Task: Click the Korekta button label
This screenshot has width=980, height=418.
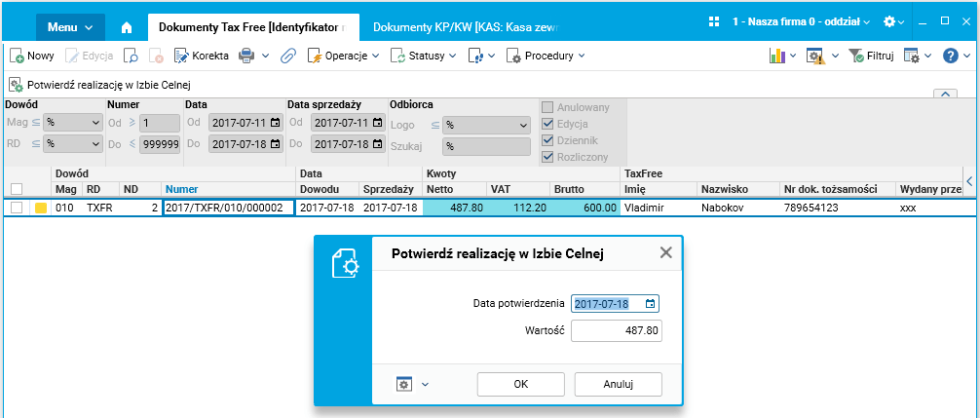Action: coord(210,56)
